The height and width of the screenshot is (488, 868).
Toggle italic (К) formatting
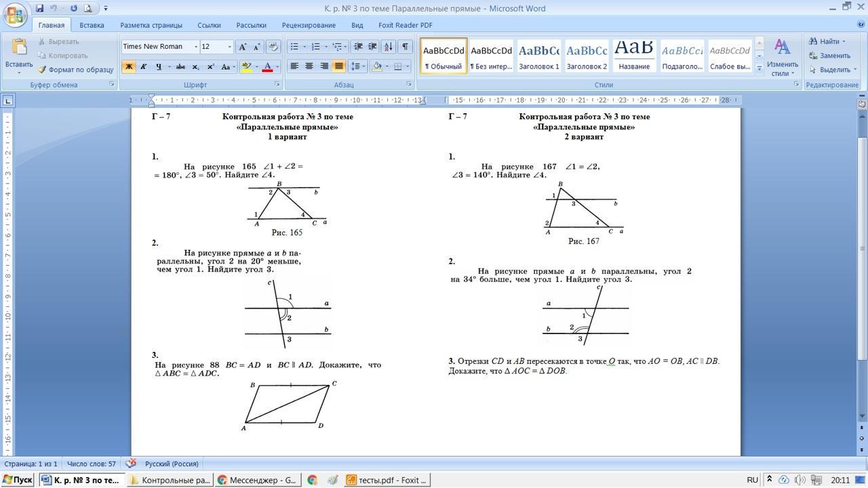143,66
